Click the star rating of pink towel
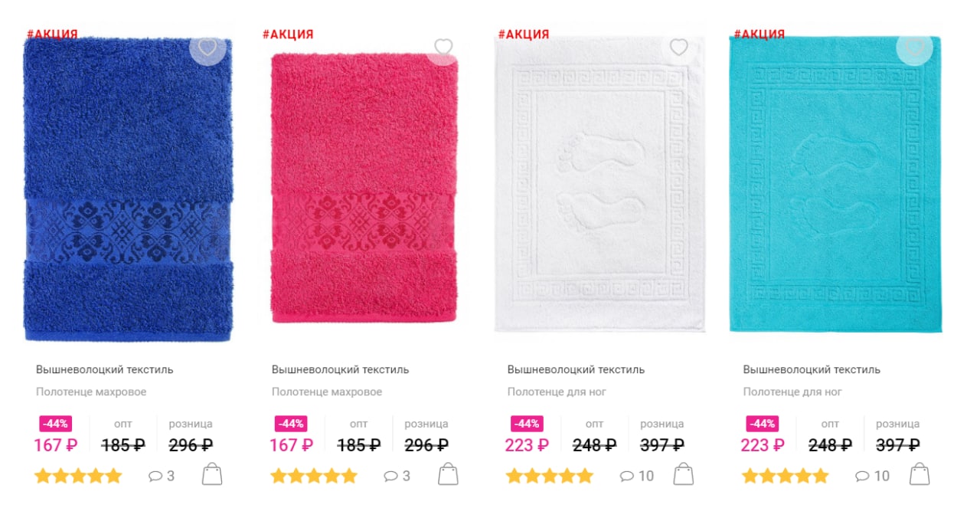 tap(314, 476)
